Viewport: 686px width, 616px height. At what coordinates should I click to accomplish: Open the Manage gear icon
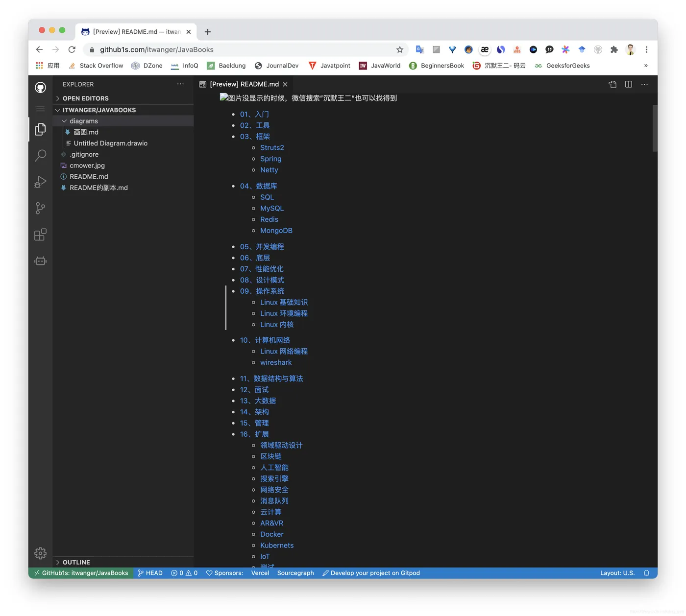[x=41, y=553]
